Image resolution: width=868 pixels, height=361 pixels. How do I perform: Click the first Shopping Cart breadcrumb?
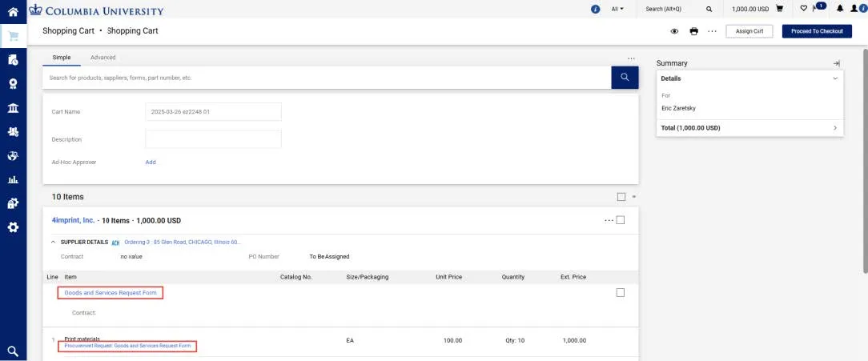69,31
